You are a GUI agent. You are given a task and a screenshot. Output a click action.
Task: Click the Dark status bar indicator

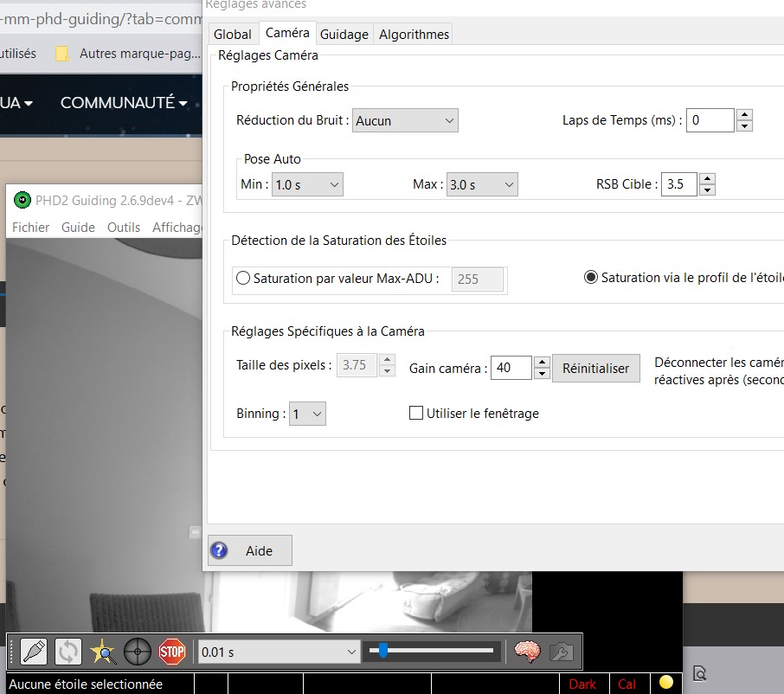[582, 684]
